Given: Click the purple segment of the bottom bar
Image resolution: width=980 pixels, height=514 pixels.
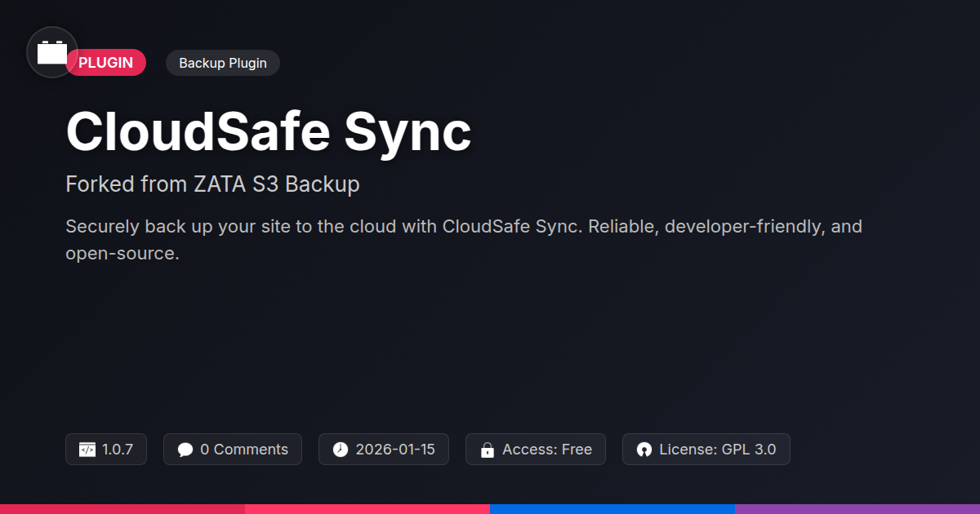Looking at the screenshot, I should 857,508.
